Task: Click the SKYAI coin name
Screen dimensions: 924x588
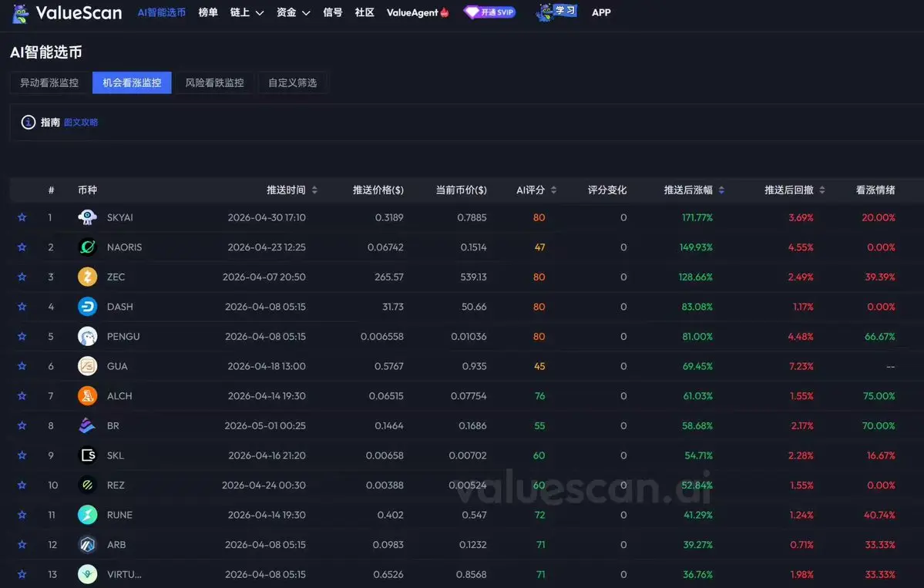Action: [x=119, y=217]
